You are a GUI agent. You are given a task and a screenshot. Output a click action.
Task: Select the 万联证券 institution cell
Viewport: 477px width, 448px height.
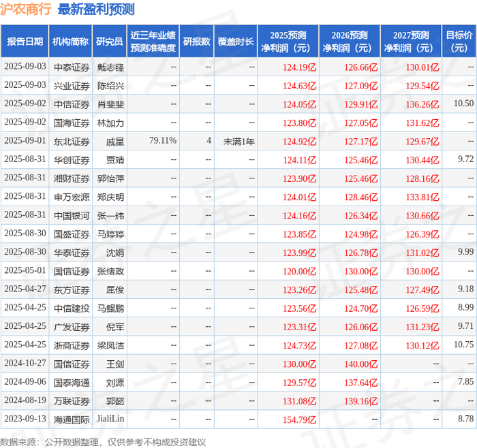point(72,401)
